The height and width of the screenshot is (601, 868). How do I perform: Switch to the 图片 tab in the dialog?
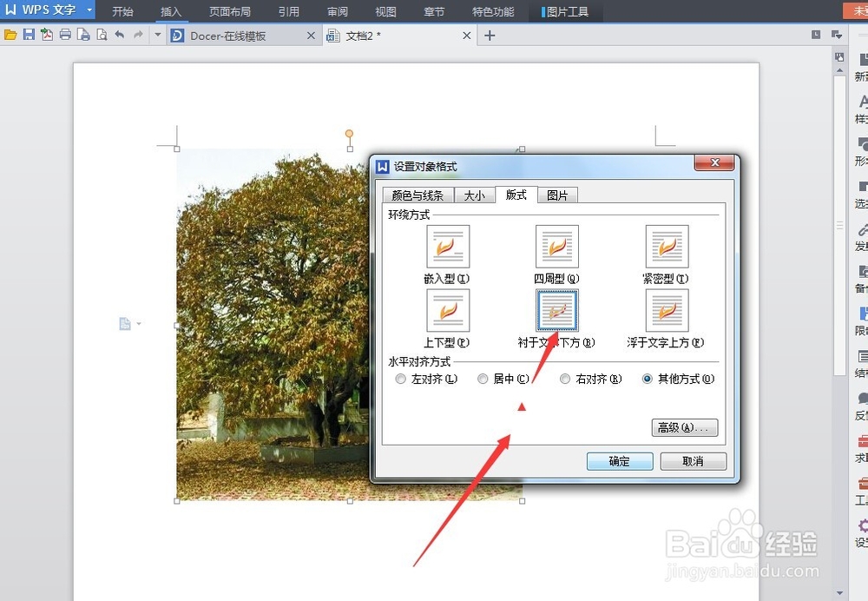[x=556, y=195]
